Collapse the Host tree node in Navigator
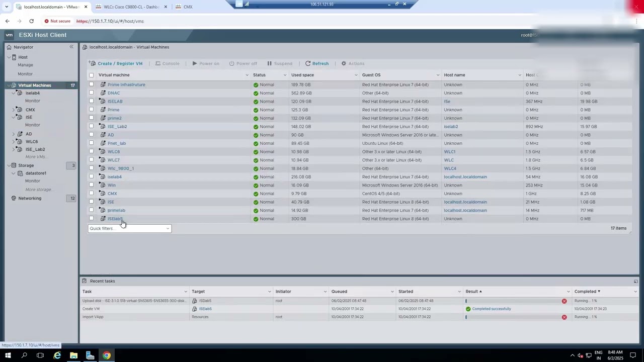Viewport: 644px width, 362px height. (9, 57)
